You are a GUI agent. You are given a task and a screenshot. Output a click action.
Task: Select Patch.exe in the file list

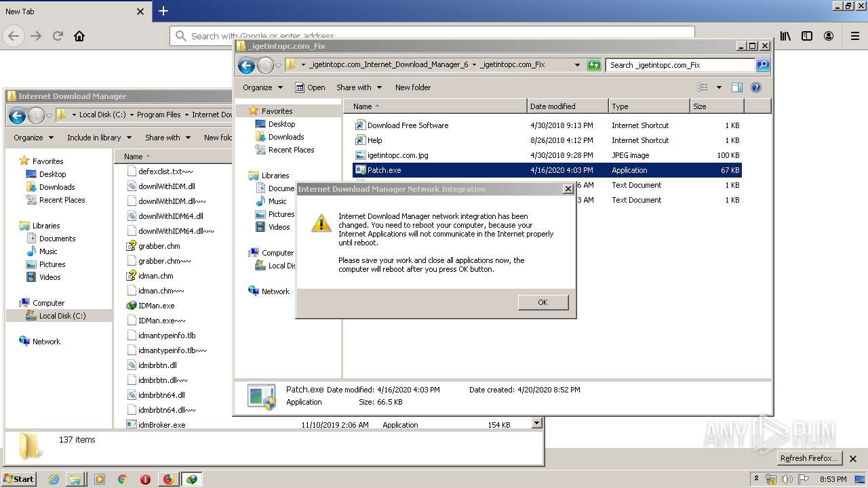547,170
